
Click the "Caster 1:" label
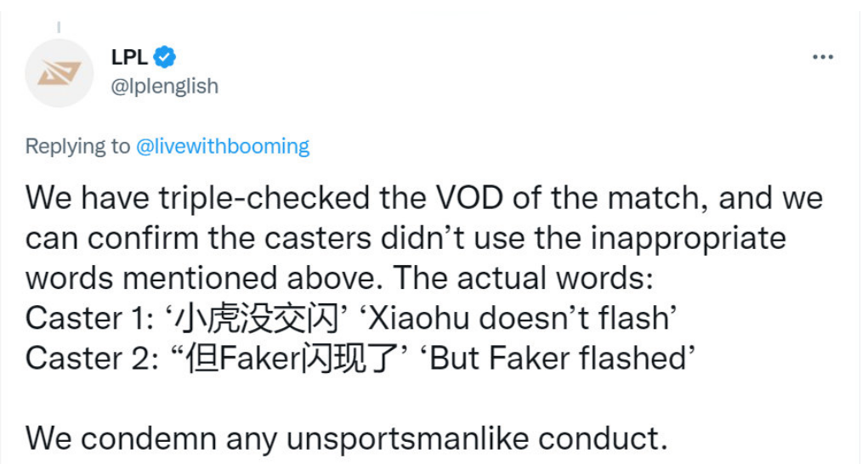click(88, 319)
